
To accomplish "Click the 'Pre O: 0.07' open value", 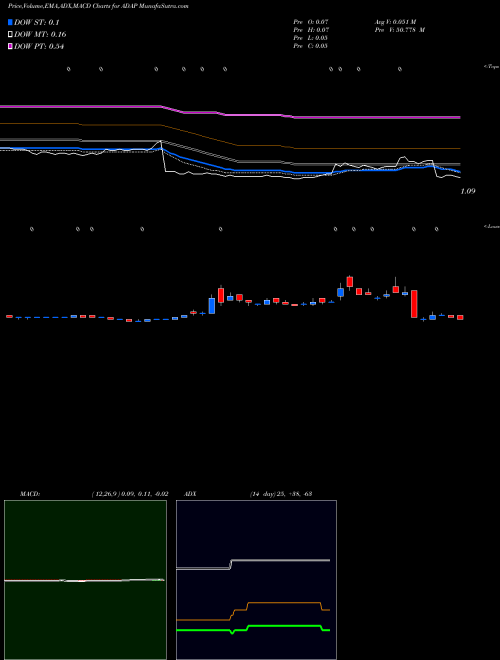I will (x=311, y=22).
